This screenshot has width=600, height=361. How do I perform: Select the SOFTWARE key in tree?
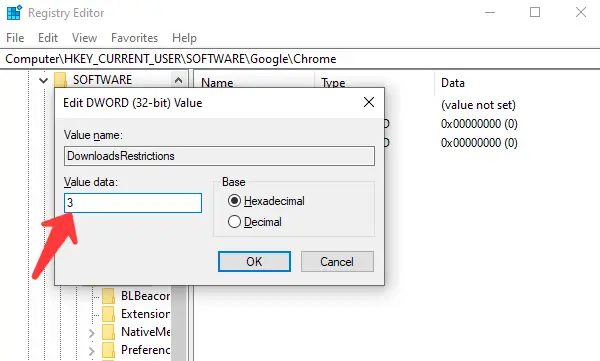pos(102,80)
